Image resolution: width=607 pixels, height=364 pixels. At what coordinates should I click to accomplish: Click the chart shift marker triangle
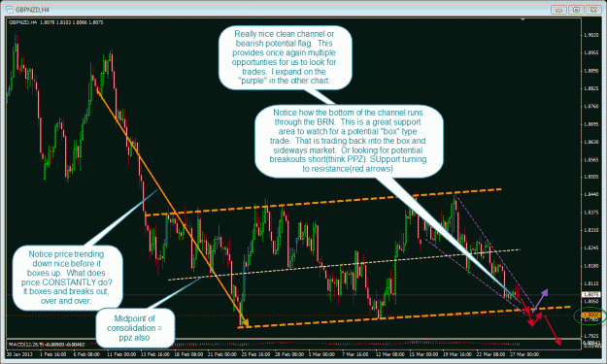pyautogui.click(x=523, y=19)
